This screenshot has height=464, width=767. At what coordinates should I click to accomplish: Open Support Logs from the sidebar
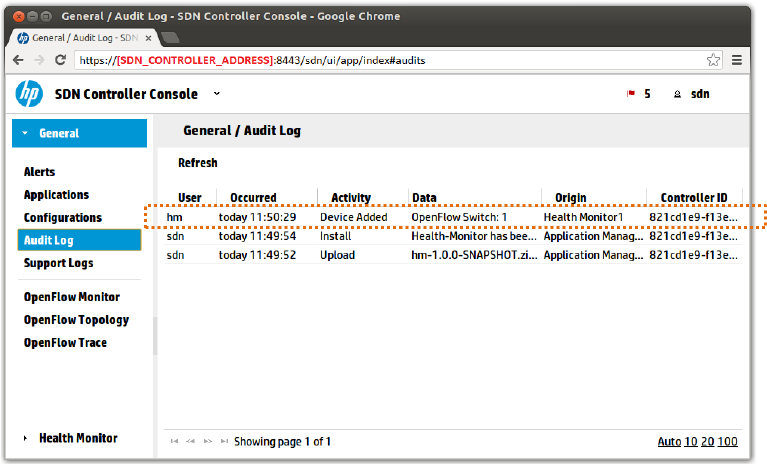coord(58,263)
